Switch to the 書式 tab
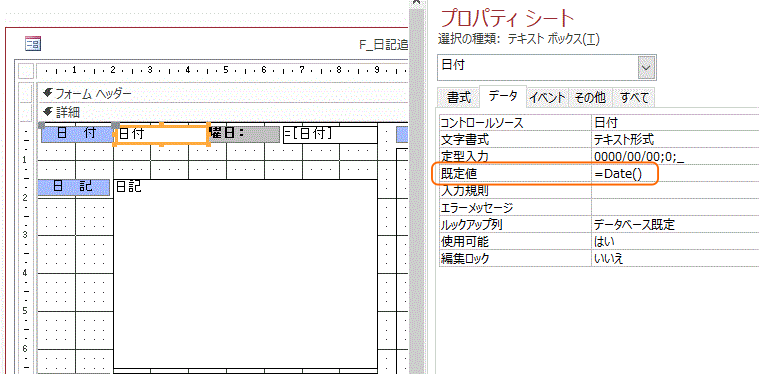 (x=458, y=98)
